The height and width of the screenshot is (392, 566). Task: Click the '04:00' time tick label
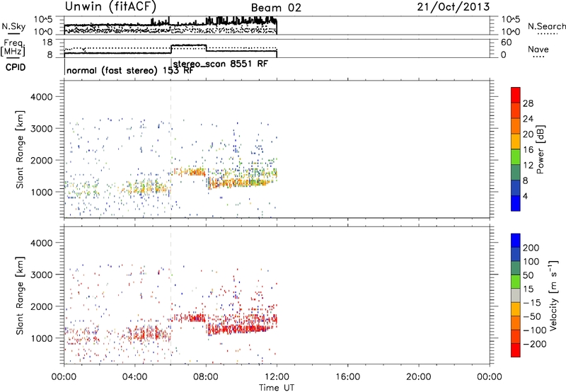[x=134, y=377]
